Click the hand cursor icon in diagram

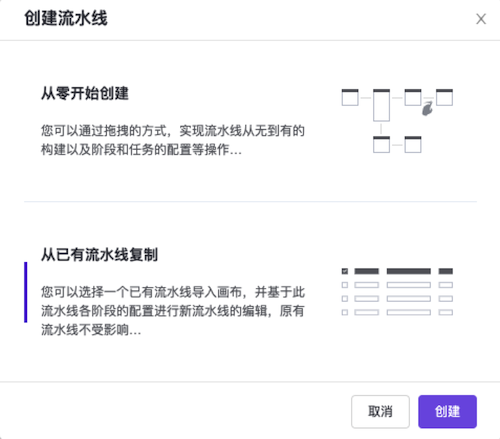tap(427, 109)
